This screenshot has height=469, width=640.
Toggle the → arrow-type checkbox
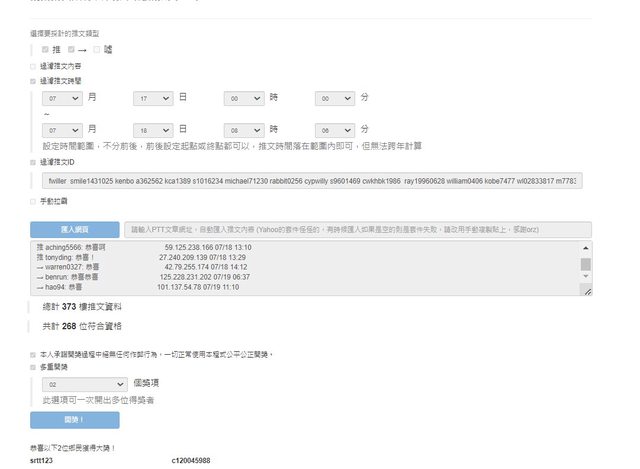(x=71, y=48)
